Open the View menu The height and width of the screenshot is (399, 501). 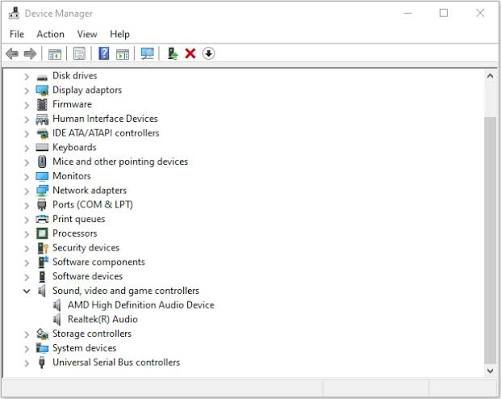tap(87, 34)
